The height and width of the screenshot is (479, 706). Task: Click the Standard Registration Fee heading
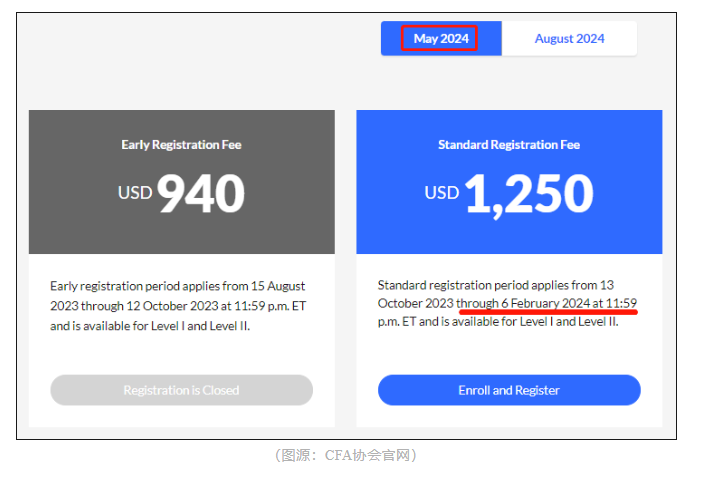[508, 145]
